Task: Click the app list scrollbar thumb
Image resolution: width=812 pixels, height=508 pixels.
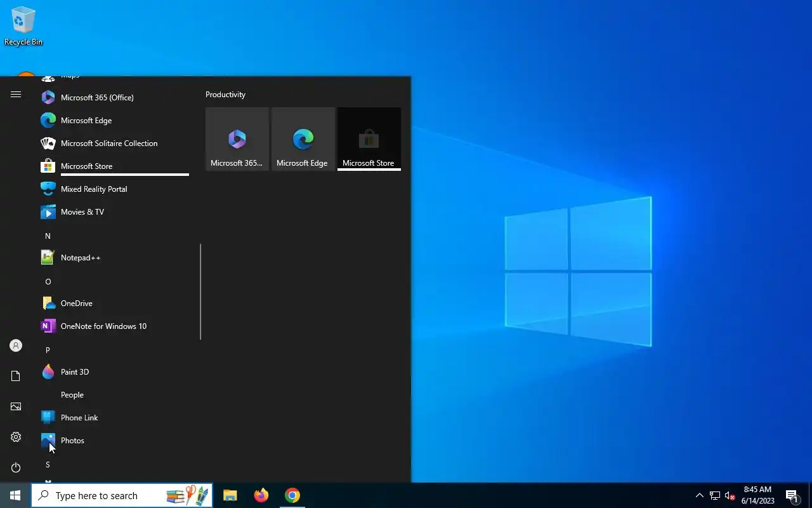Action: click(200, 291)
